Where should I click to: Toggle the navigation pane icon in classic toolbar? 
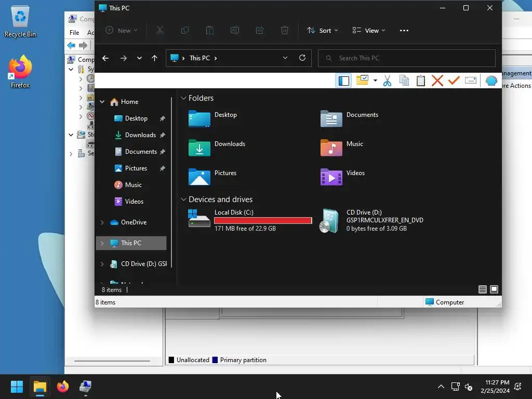(344, 81)
